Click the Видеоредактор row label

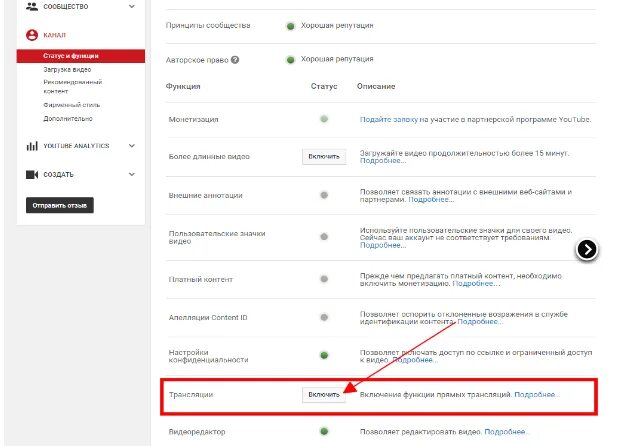(197, 432)
